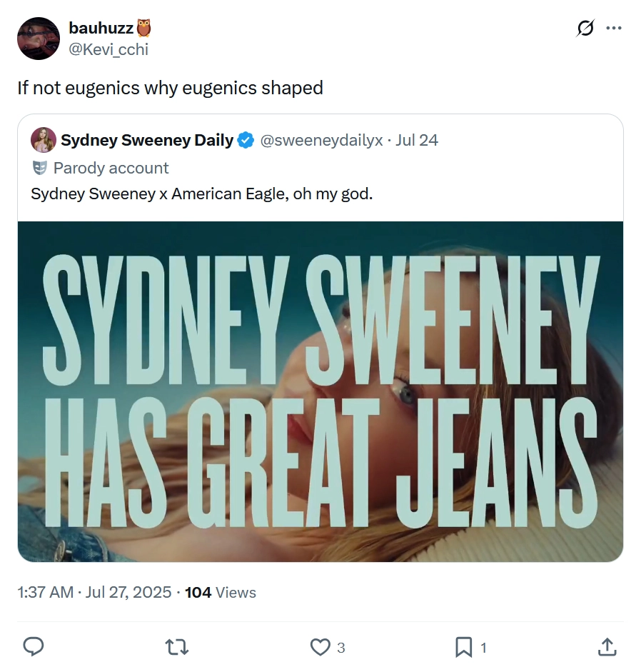Image resolution: width=641 pixels, height=672 pixels.
Task: Open bauhuzz profile avatar
Action: point(39,39)
